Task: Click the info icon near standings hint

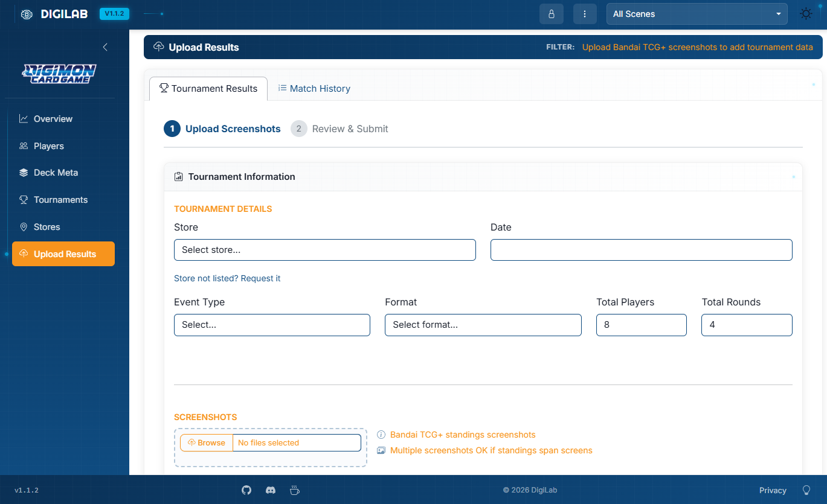Action: coord(381,435)
